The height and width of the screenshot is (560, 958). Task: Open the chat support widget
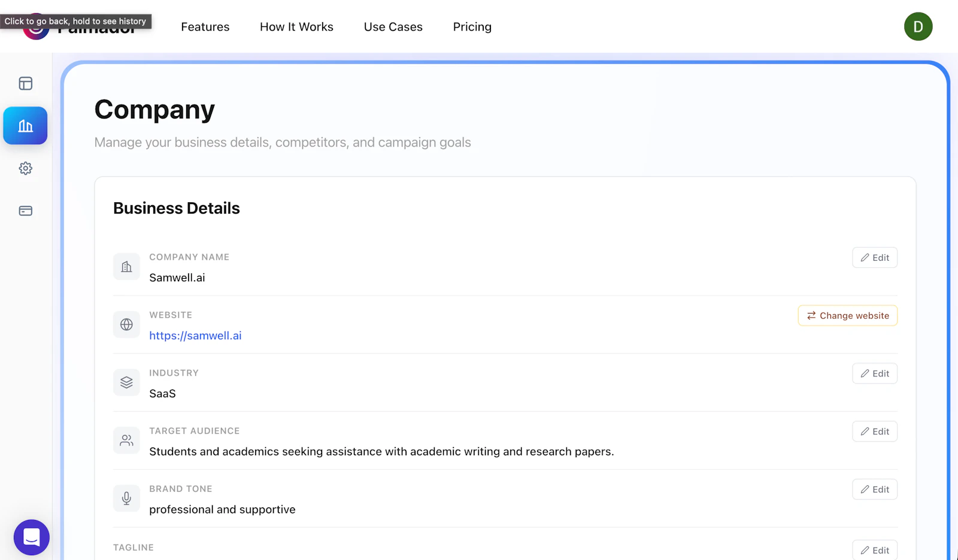click(32, 537)
